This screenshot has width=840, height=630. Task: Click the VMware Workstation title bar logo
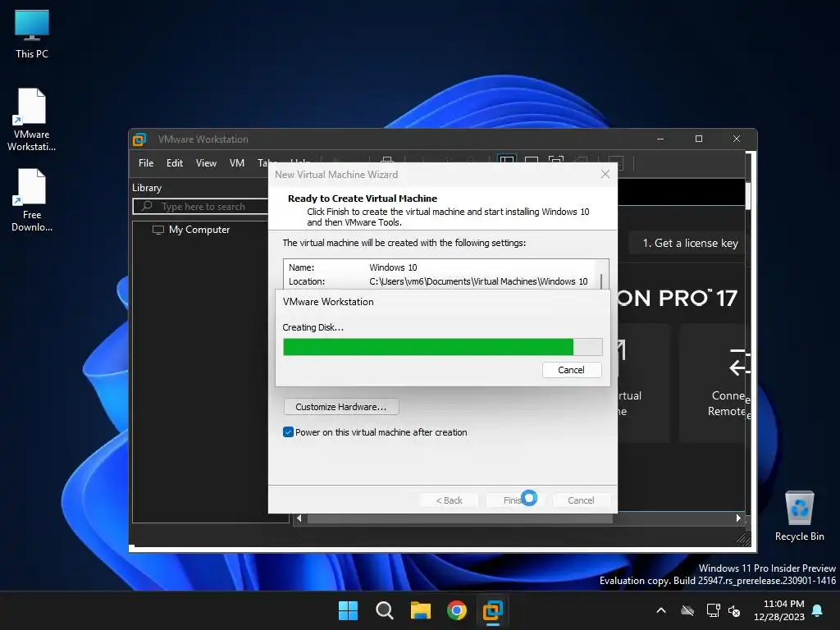point(139,139)
